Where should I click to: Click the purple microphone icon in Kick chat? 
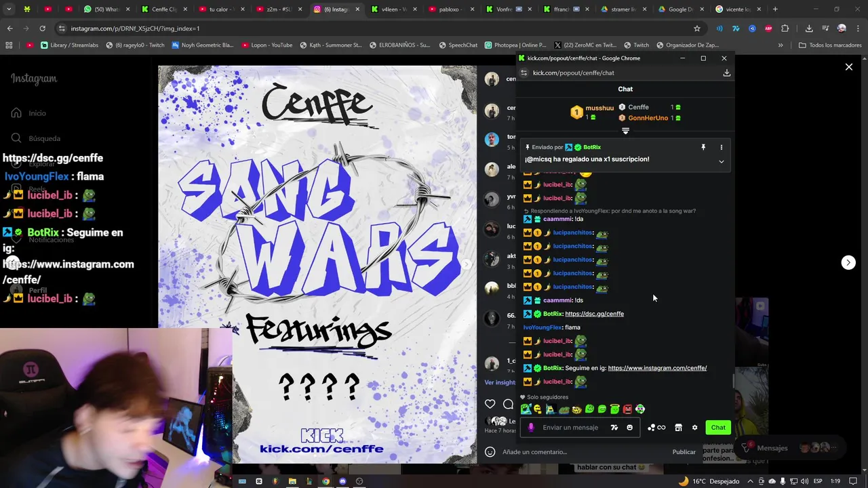pos(531,428)
